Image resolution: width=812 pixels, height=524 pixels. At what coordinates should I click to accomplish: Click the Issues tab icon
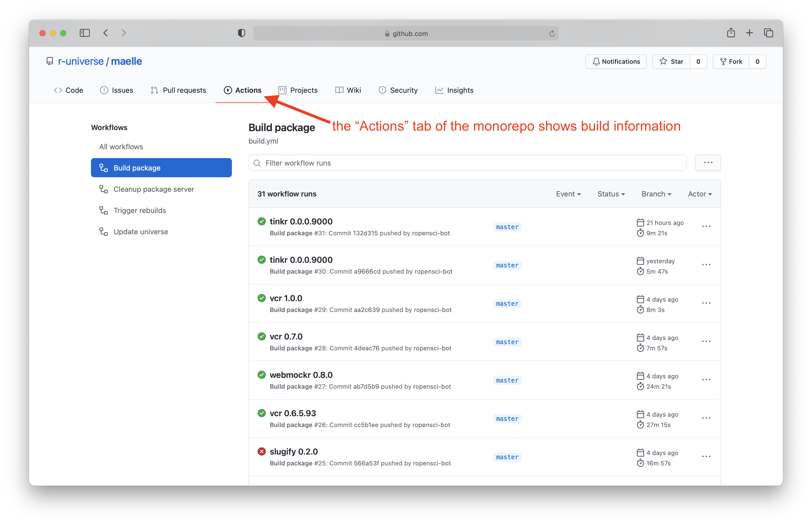click(104, 90)
